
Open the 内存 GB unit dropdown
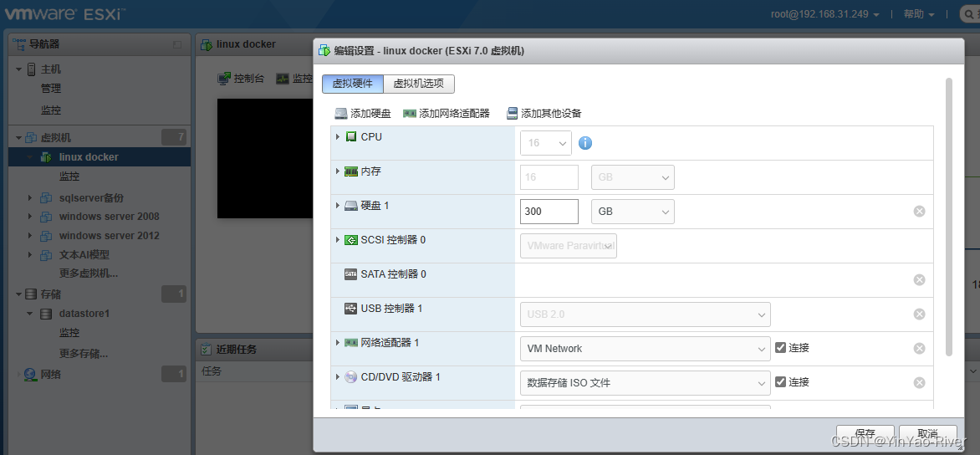(x=632, y=177)
